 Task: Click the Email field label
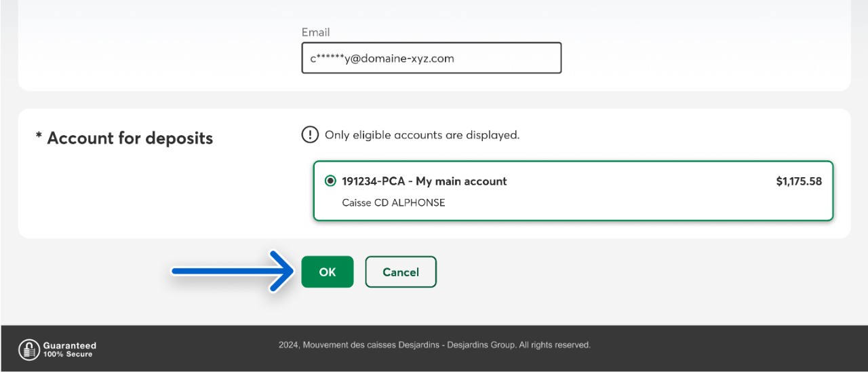[315, 32]
